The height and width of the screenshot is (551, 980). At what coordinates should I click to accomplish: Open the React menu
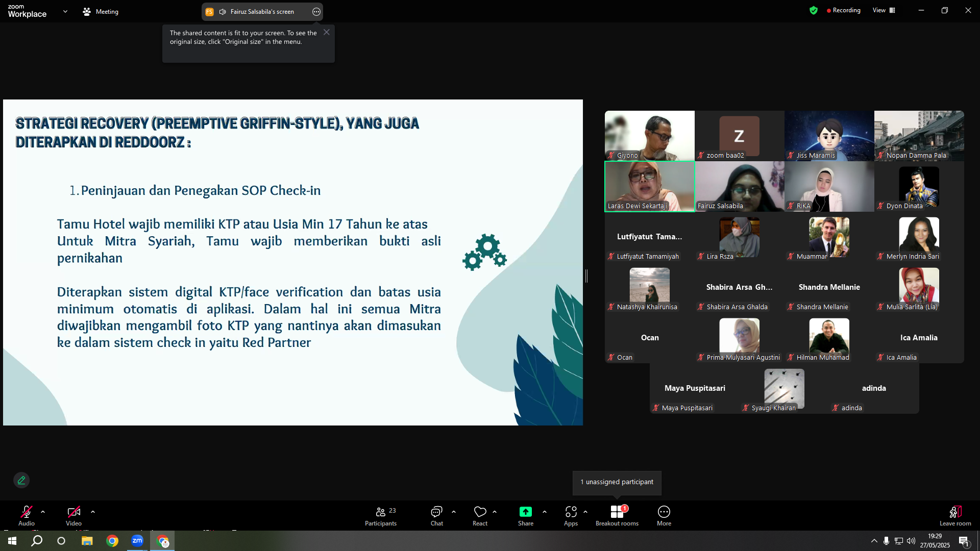click(x=480, y=515)
